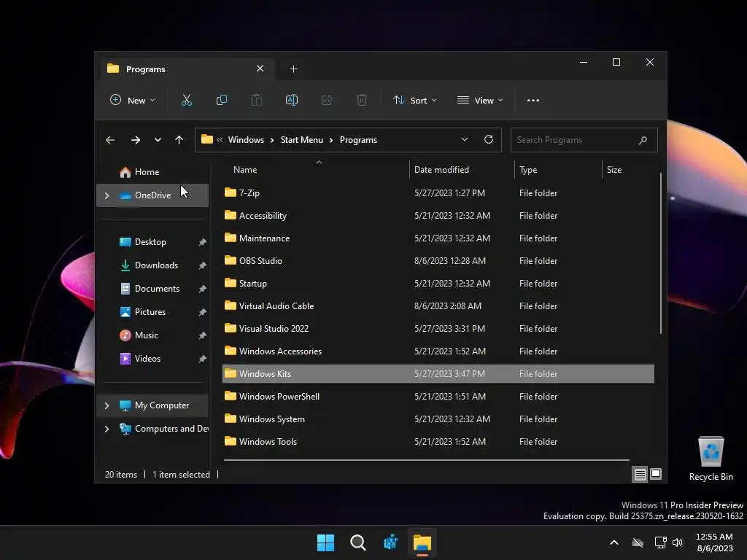Open the New dropdown menu

133,101
